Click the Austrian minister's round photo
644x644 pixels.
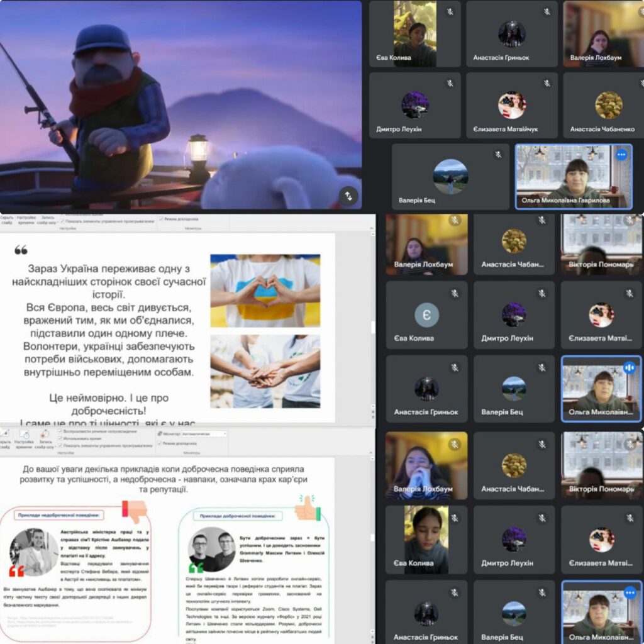coord(34,552)
